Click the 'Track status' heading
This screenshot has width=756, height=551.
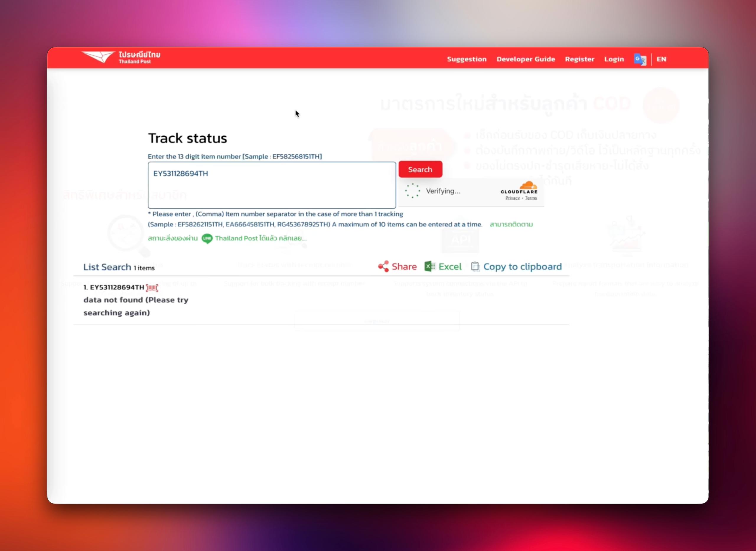click(188, 138)
